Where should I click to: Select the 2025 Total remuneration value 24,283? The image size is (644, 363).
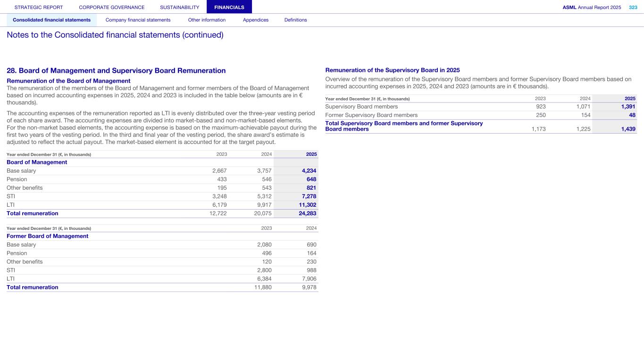[x=307, y=213]
